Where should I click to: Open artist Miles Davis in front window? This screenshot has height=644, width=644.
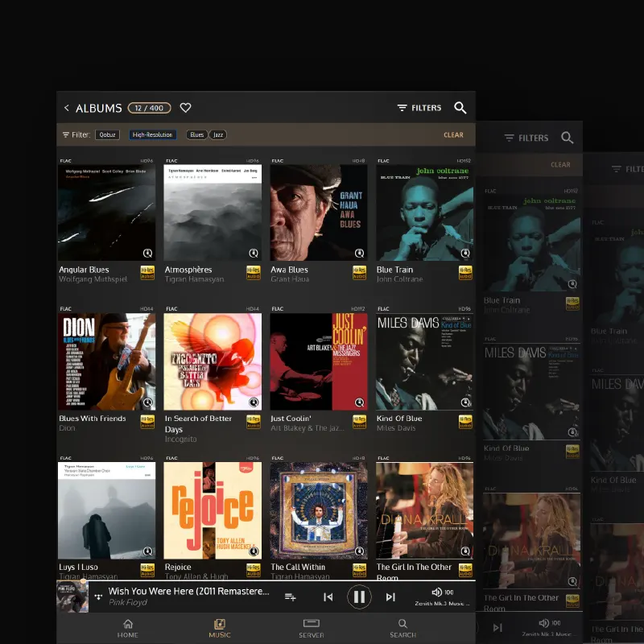(396, 428)
